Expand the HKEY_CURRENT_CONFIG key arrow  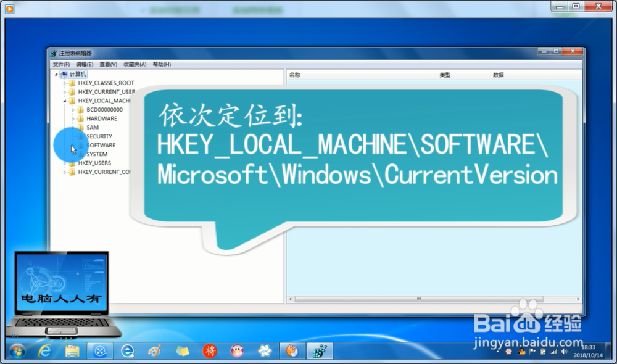65,172
